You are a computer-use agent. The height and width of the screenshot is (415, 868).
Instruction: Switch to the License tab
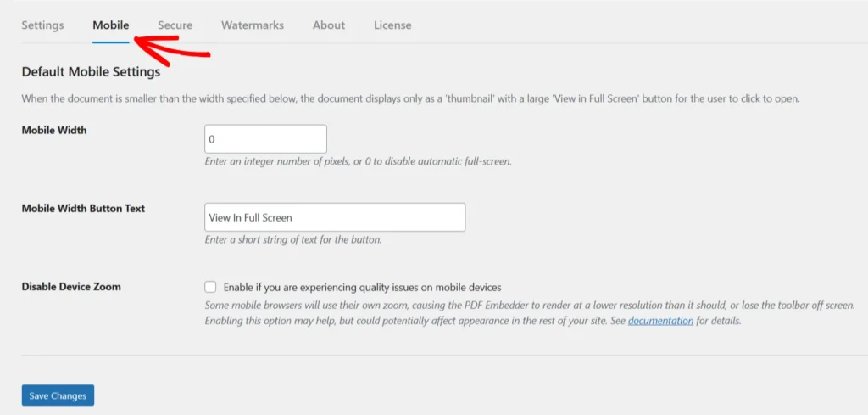392,25
